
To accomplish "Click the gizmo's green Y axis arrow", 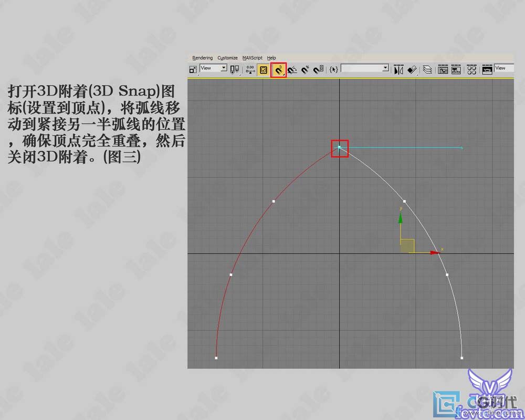I will 400,218.
